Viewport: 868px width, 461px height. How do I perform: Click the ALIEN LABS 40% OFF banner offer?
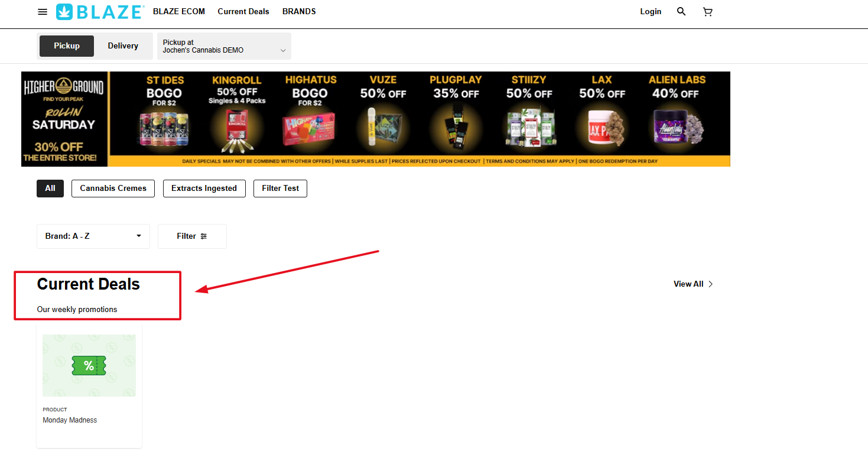(x=677, y=113)
